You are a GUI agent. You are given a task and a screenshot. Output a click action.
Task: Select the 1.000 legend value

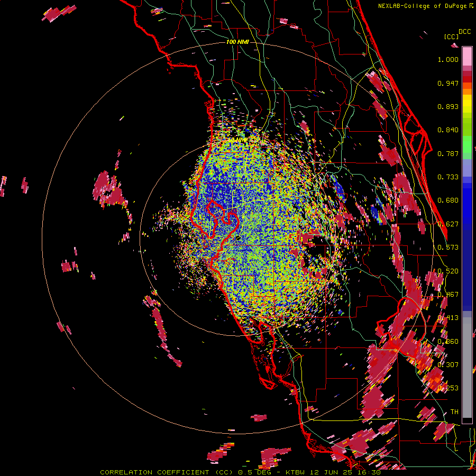pyautogui.click(x=448, y=59)
